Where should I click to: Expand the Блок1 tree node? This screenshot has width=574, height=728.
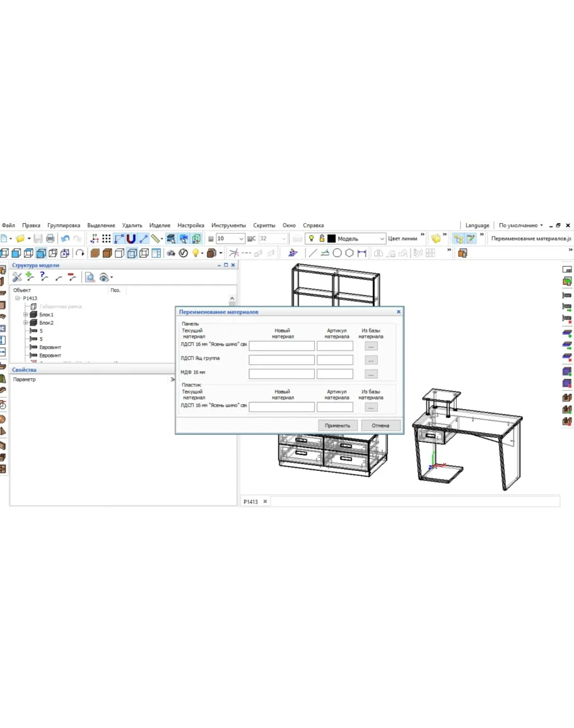(x=26, y=315)
